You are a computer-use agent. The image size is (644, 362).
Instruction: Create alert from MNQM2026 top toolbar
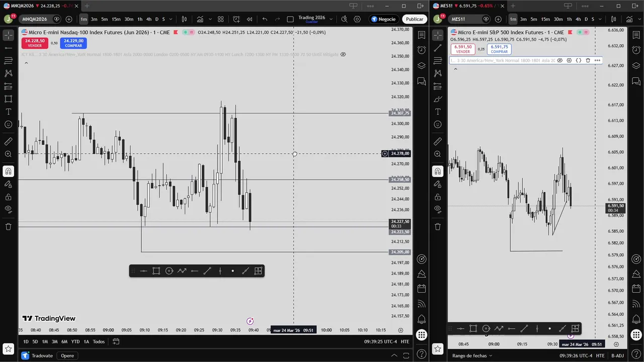[236, 19]
